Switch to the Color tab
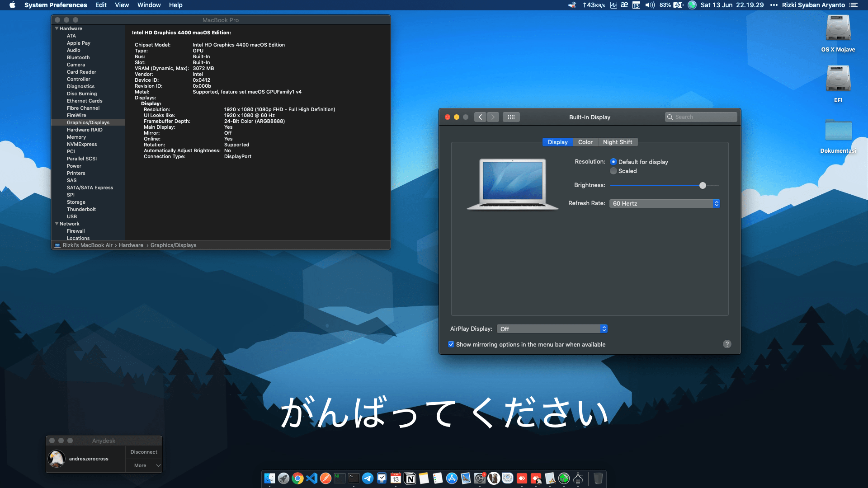The height and width of the screenshot is (488, 868). [x=585, y=142]
